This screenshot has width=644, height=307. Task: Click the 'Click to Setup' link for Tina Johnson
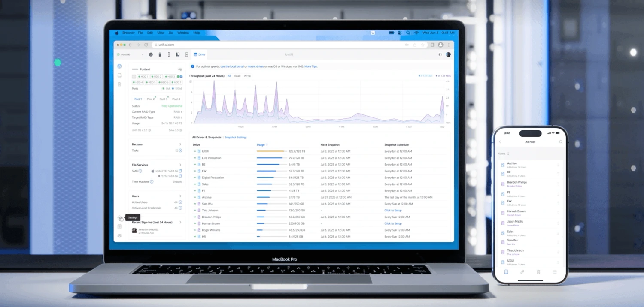(x=393, y=211)
